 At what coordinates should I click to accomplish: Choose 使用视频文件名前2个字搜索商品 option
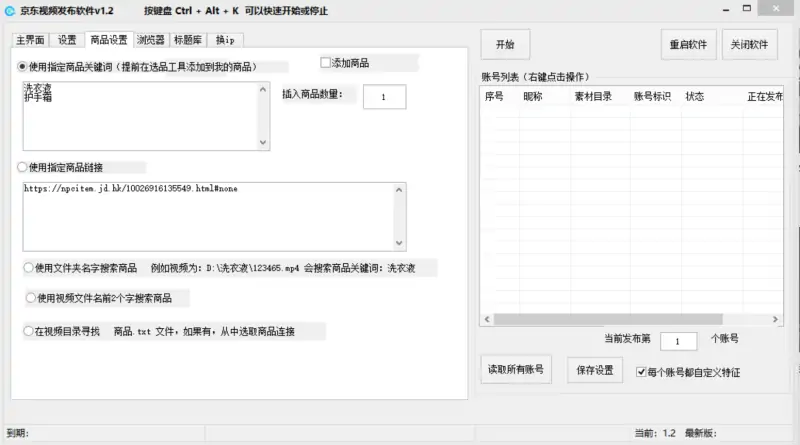pos(31,298)
